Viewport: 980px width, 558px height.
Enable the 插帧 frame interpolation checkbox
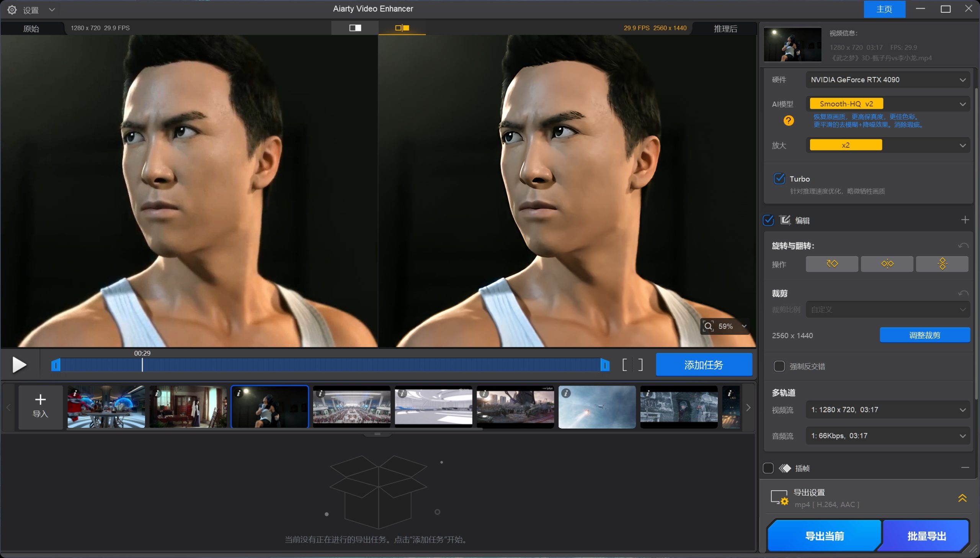coord(768,468)
